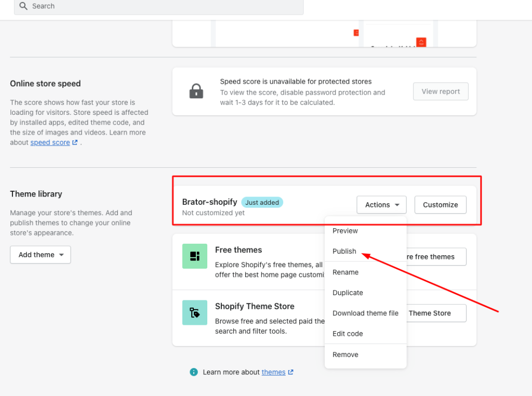Click the Visit Theme Store button
Image resolution: width=532 pixels, height=396 pixels.
point(436,313)
